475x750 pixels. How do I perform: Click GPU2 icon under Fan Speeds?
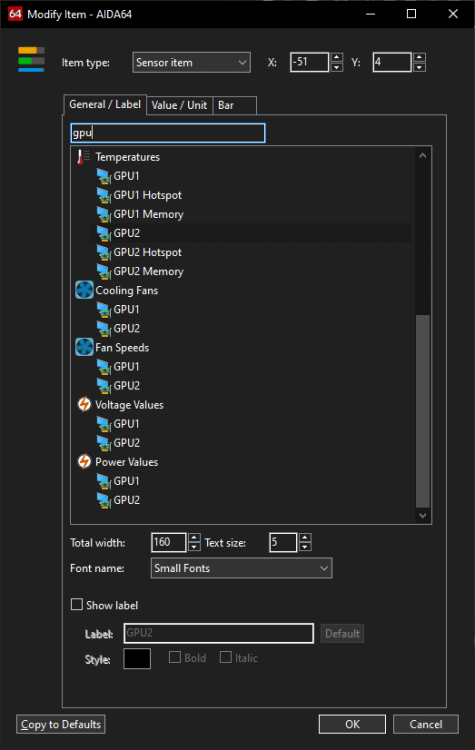104,386
